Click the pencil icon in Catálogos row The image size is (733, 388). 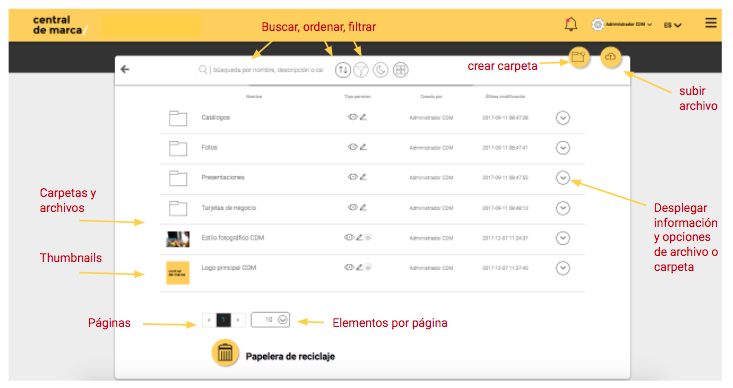pyautogui.click(x=363, y=117)
